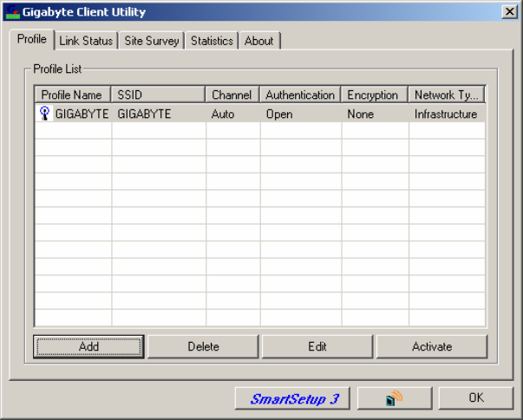Activate the selected profile
The width and height of the screenshot is (523, 420).
point(432,346)
